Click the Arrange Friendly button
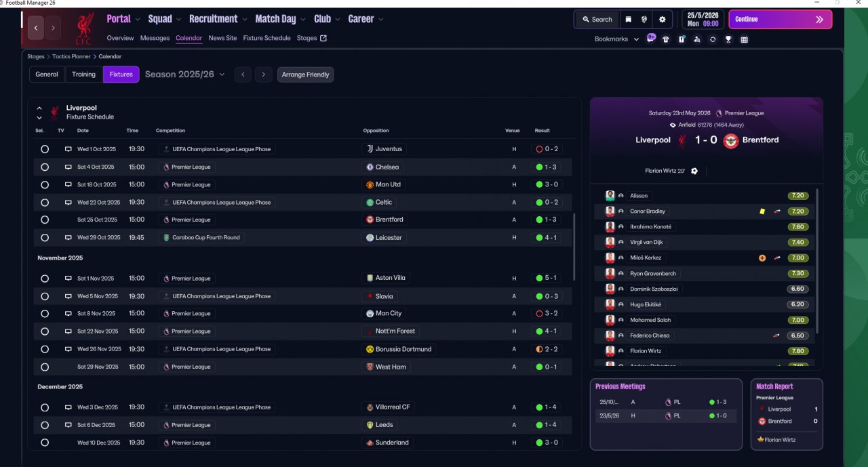 point(305,75)
